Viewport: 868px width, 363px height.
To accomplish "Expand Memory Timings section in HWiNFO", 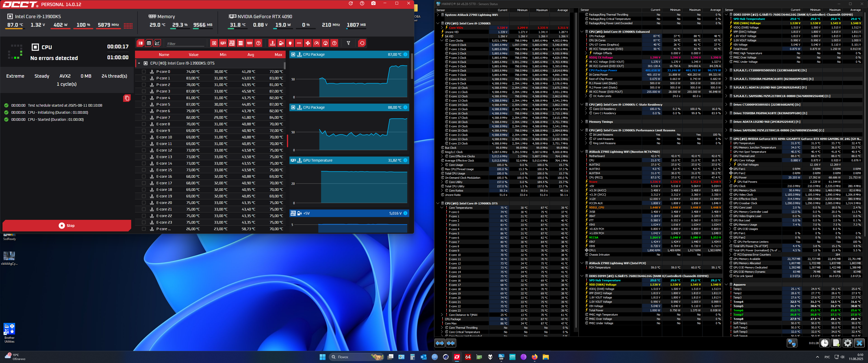I will tap(582, 122).
